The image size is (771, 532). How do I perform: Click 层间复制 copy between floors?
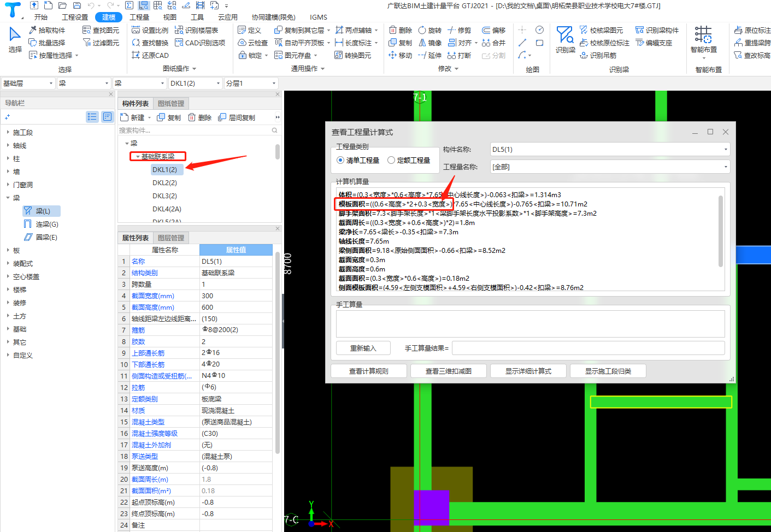click(237, 117)
